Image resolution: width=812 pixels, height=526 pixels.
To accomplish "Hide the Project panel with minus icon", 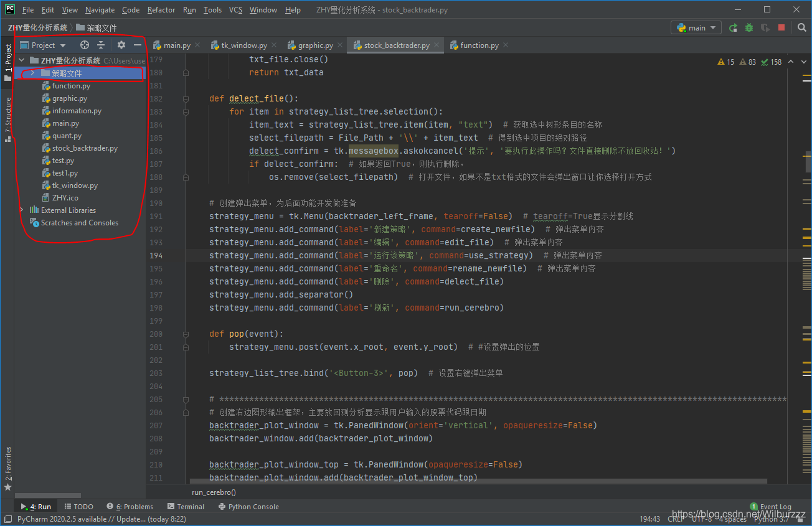I will pyautogui.click(x=138, y=45).
